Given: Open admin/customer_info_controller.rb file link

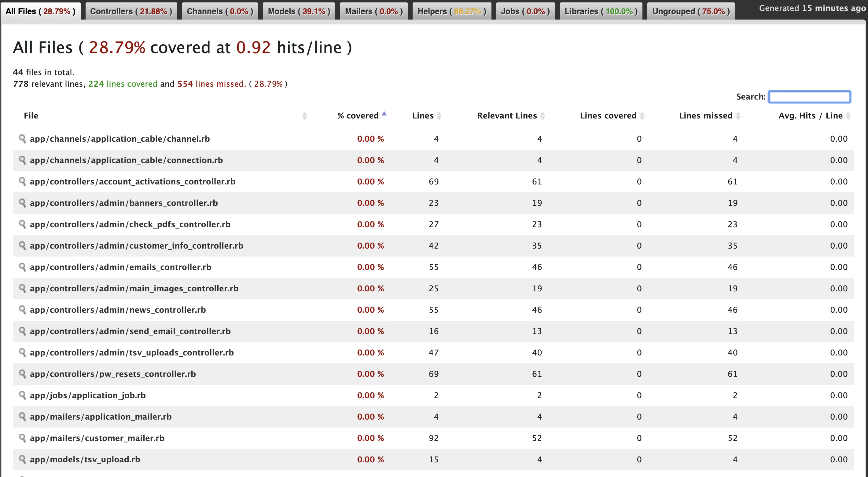Looking at the screenshot, I should pyautogui.click(x=137, y=246).
